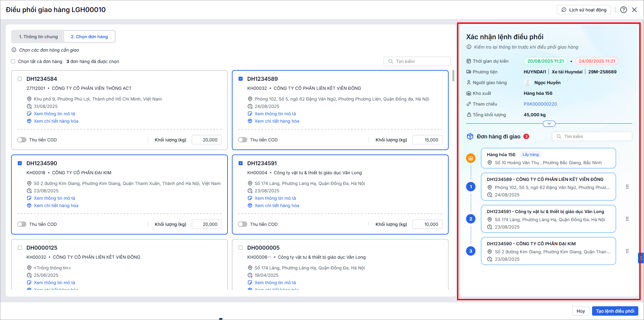This screenshot has width=644, height=320.
Task: Open Xem chi tiết hàng hóa for DH1234591
Action: point(276,206)
